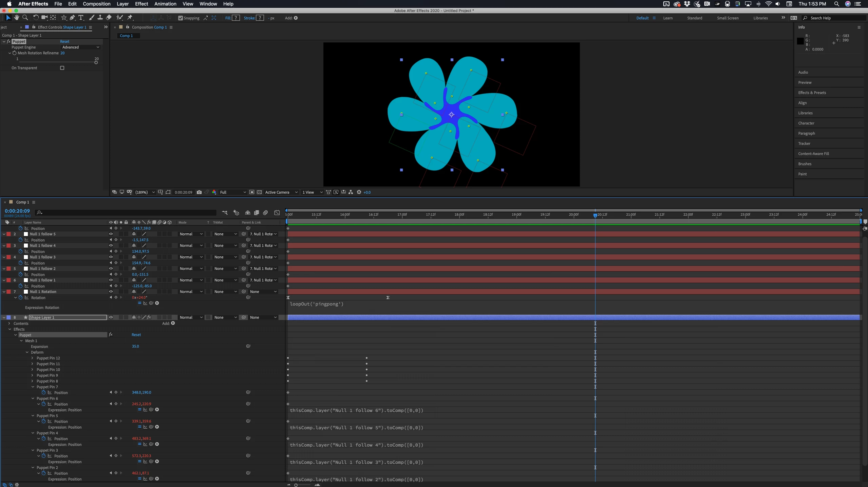Open the resolution Full dropdown
The width and height of the screenshot is (868, 487).
pyautogui.click(x=233, y=192)
